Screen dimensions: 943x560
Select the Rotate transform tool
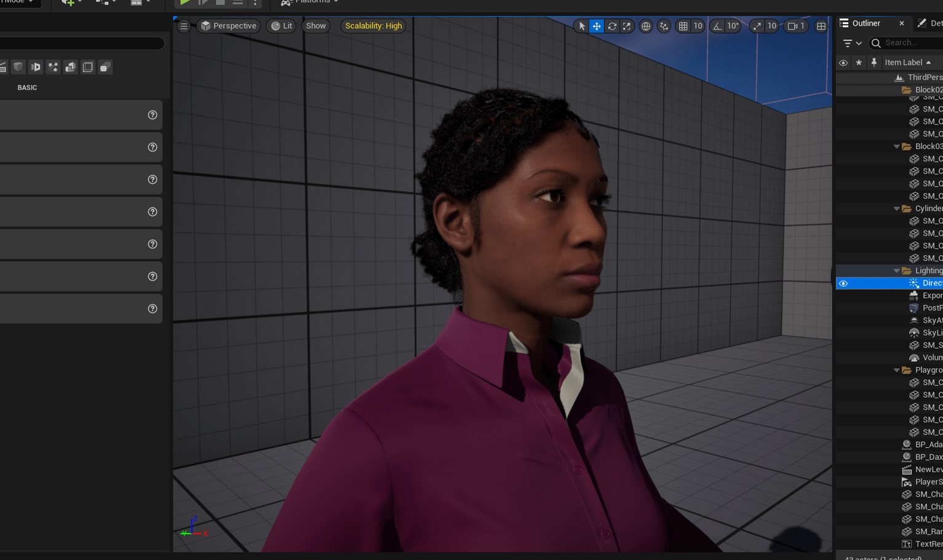pyautogui.click(x=611, y=26)
